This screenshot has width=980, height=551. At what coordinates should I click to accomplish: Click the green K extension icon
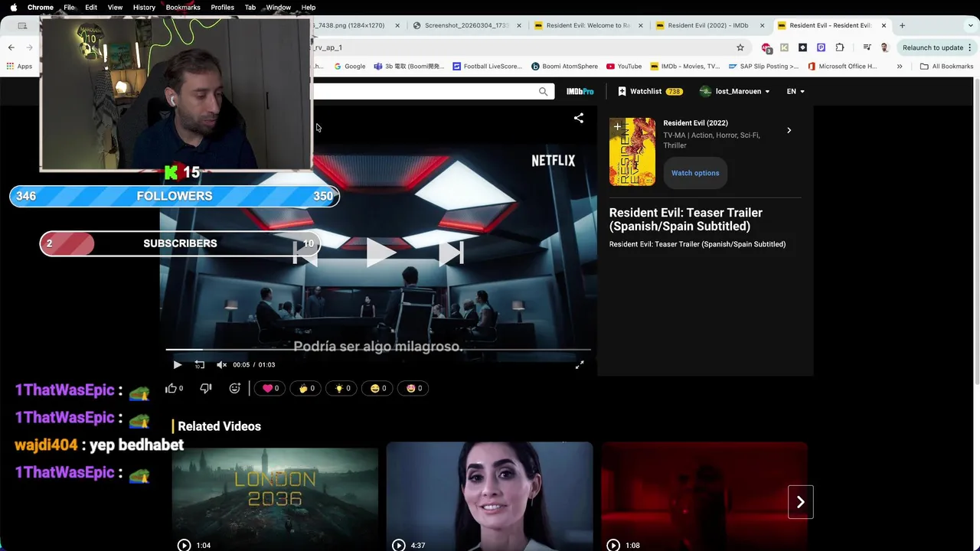[x=784, y=47]
